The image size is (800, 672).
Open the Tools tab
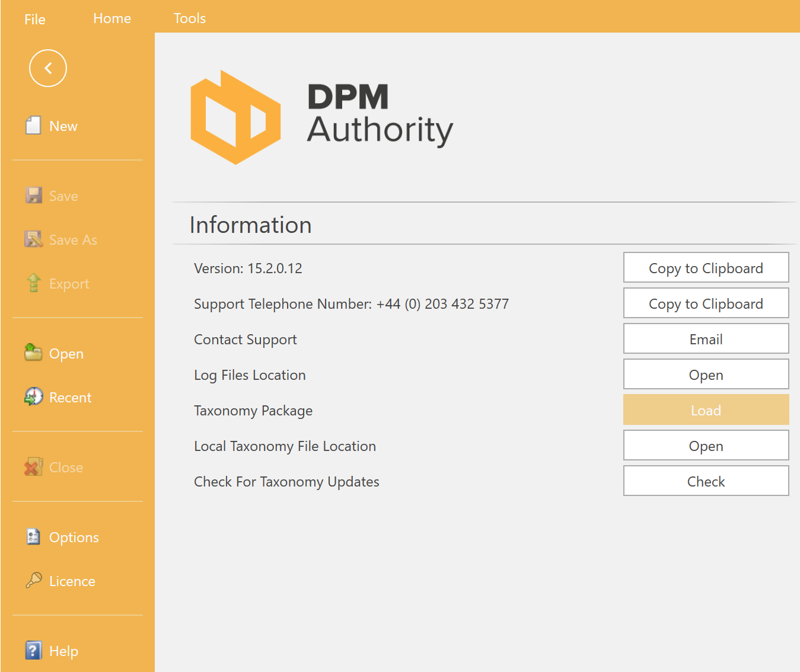coord(190,18)
